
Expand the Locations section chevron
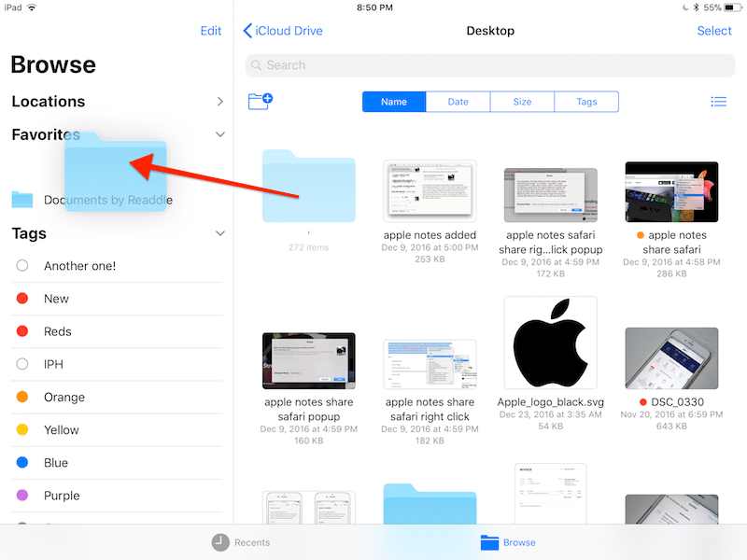click(220, 101)
